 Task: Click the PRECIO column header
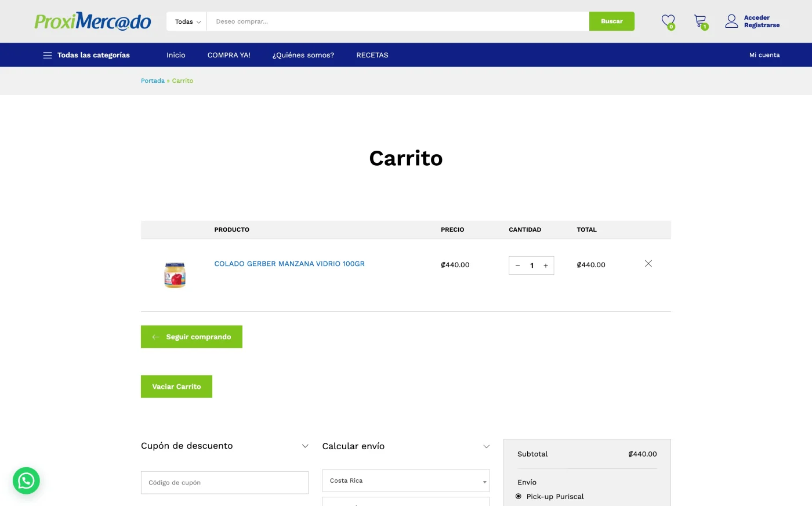[x=452, y=230]
